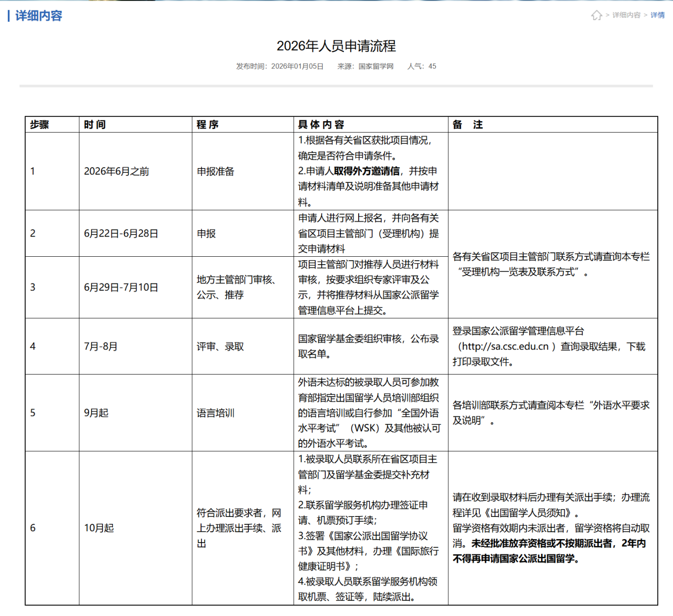Click the 详细内容 section heading
The width and height of the screenshot is (673, 616).
point(38,16)
